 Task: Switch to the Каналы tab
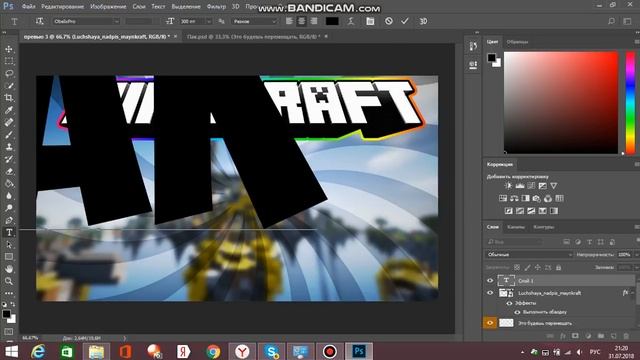tap(516, 227)
